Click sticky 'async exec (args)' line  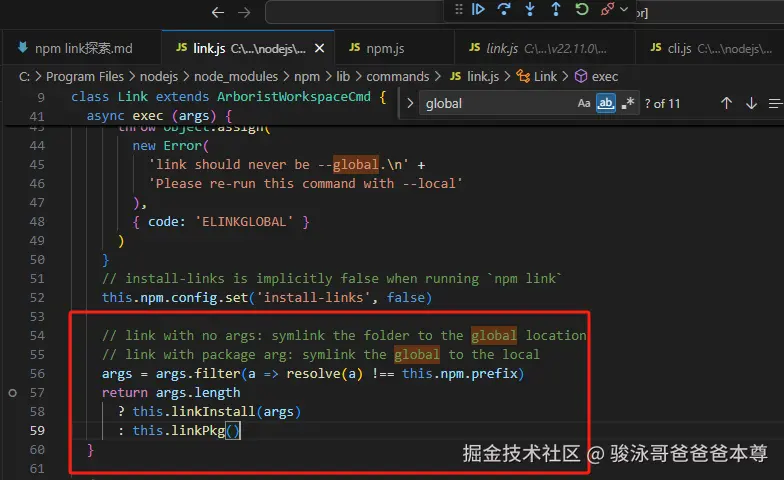point(159,116)
